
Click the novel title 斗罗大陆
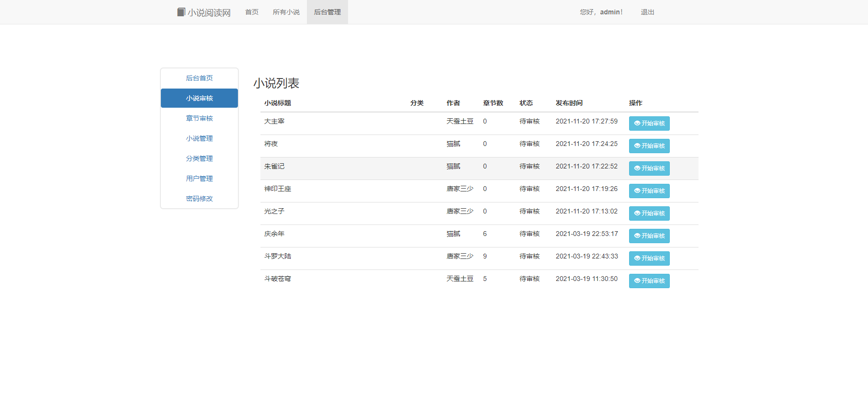coord(278,257)
